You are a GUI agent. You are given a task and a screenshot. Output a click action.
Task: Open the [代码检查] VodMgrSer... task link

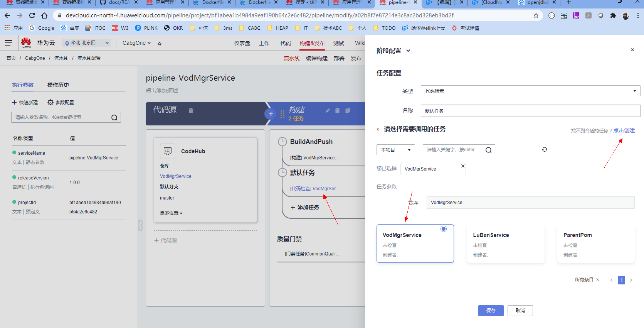tap(315, 189)
